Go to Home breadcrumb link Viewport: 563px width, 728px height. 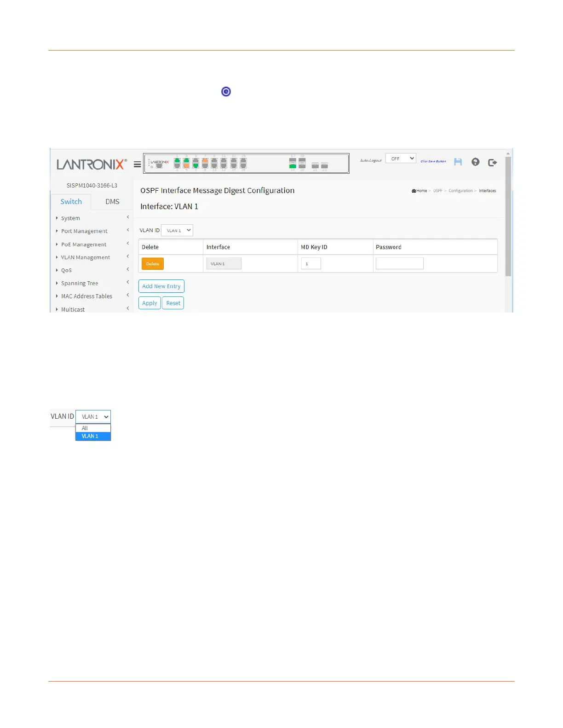(421, 191)
